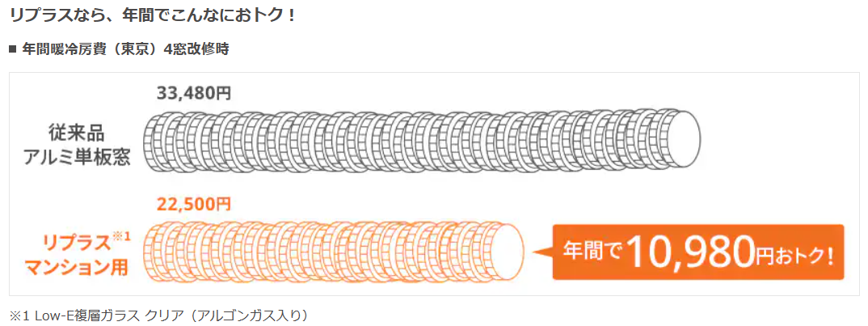Select the 33,480円 price label
Image resolution: width=868 pixels, height=326 pixels.
click(194, 93)
